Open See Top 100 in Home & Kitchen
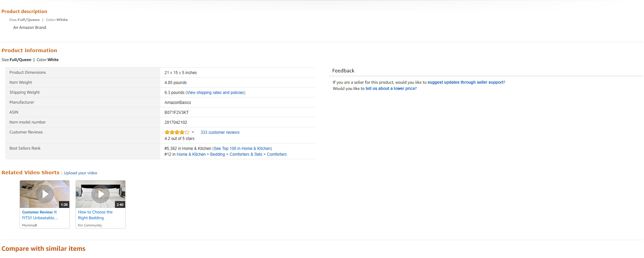 242,149
